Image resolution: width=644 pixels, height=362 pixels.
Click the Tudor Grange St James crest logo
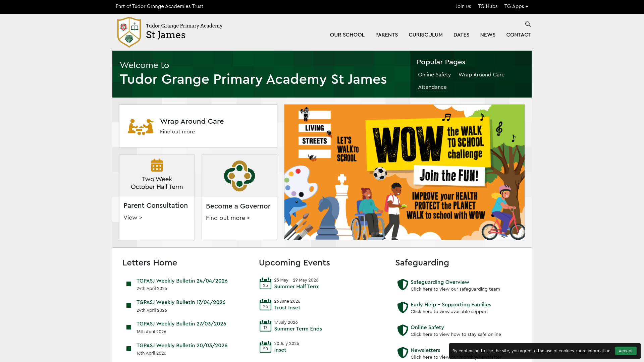coord(129,32)
